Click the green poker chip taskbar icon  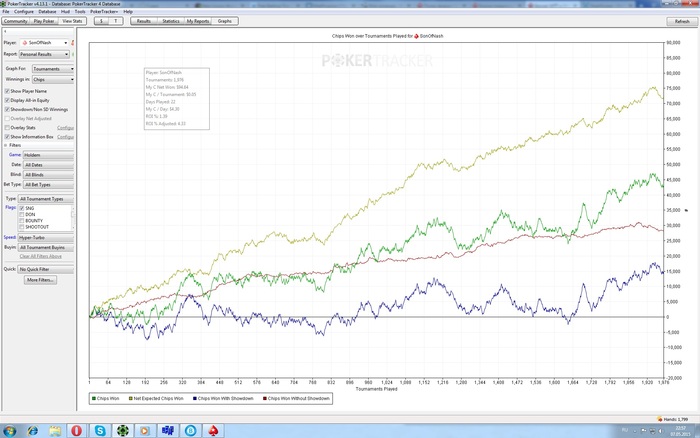[123, 431]
